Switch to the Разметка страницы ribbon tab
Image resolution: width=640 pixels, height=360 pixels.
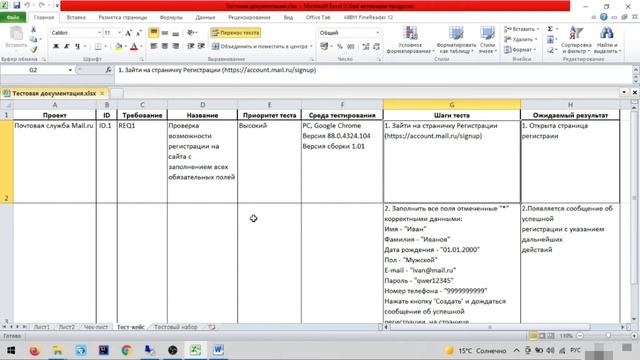click(x=122, y=18)
